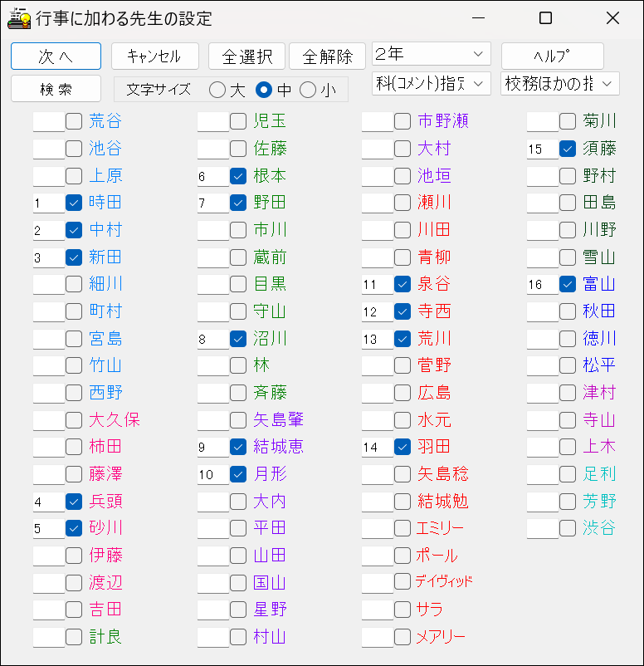Click the 全選択 button
Viewport: 644px width, 666px height.
246,56
